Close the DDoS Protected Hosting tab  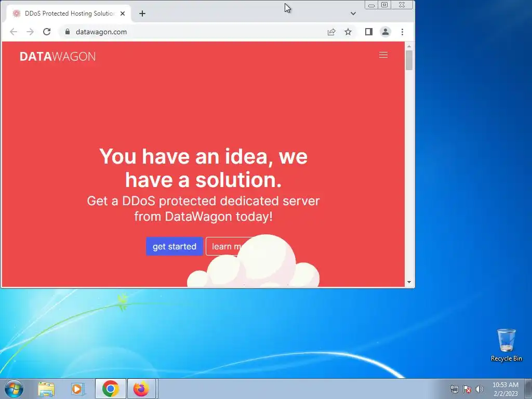coord(123,14)
